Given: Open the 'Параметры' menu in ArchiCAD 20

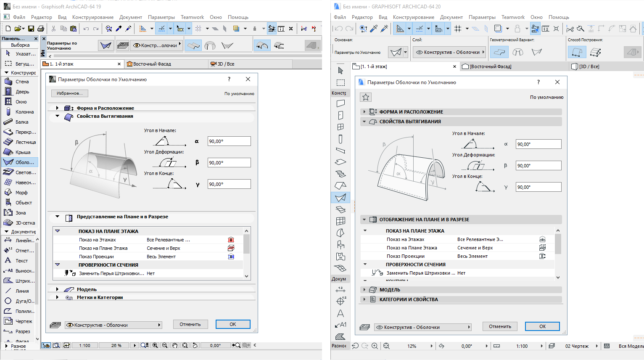Looking at the screenshot, I should (x=482, y=17).
